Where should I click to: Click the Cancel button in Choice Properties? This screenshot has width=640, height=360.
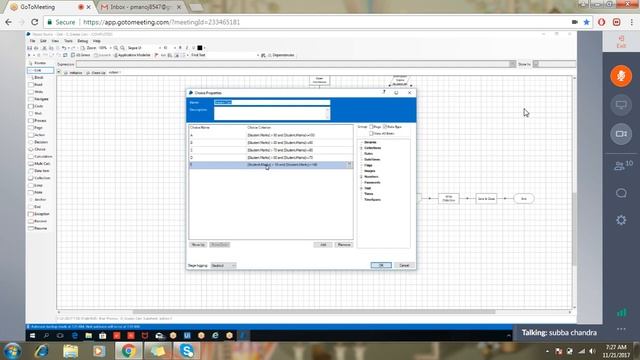404,265
